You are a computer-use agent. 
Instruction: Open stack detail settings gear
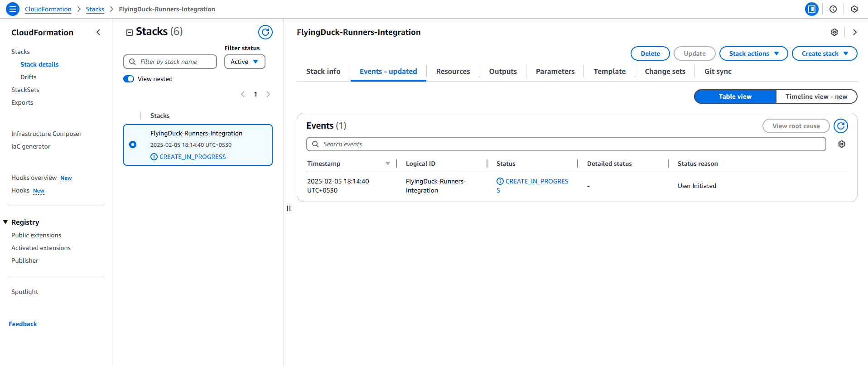pyautogui.click(x=834, y=32)
